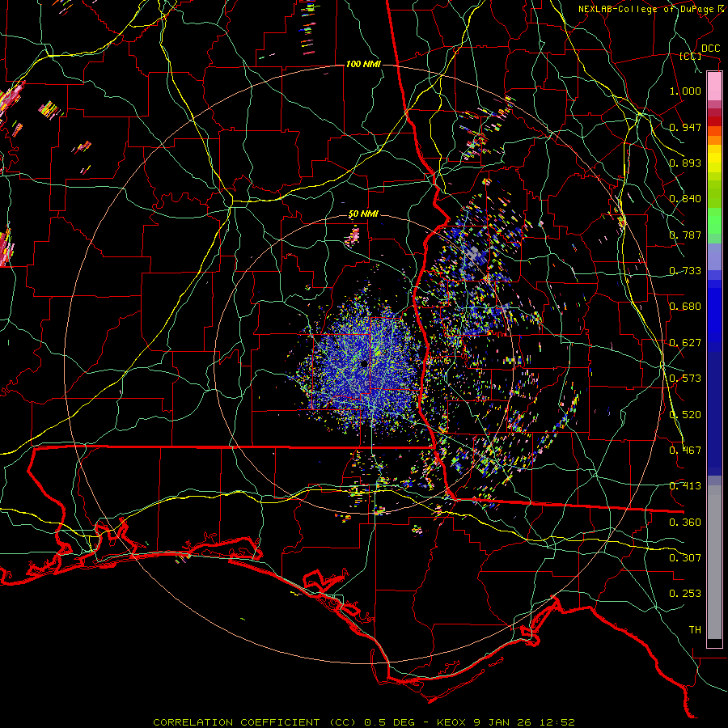Viewport: 728px width, 728px height.
Task: Click the Correlation Coefficient KEOX caption text
Action: [x=364, y=722]
